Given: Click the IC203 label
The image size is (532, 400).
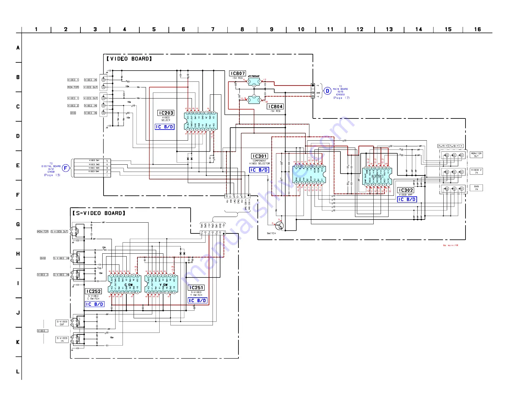Looking at the screenshot, I should tap(166, 113).
